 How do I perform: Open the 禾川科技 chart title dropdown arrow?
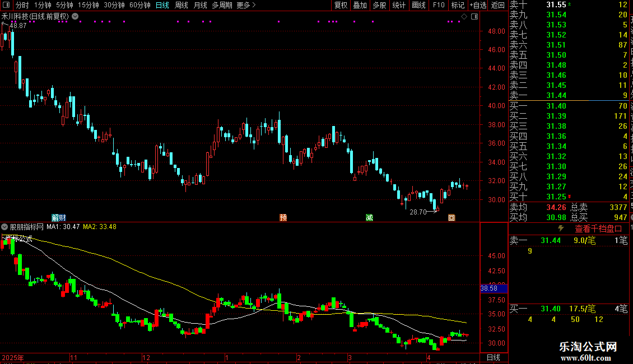click(x=75, y=17)
